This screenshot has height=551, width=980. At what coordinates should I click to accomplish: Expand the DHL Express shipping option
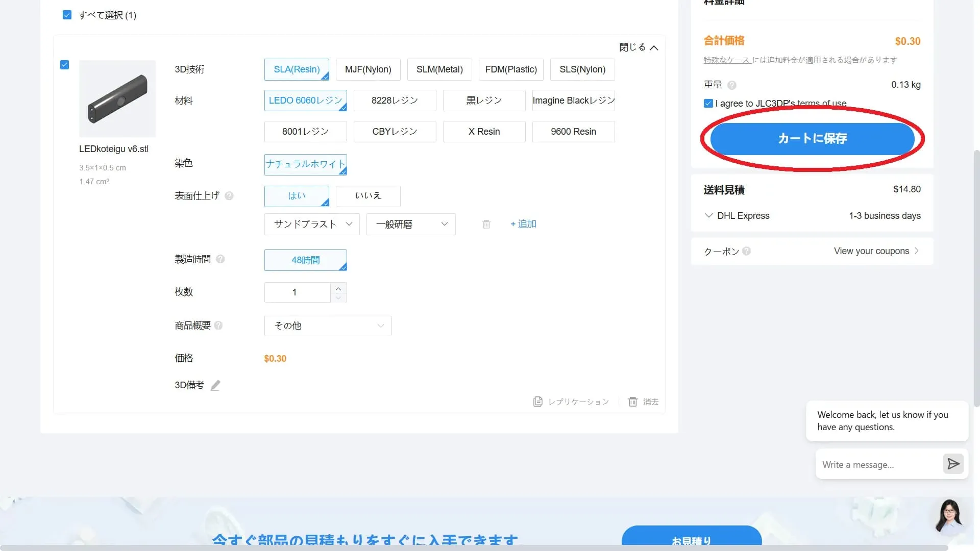click(708, 216)
